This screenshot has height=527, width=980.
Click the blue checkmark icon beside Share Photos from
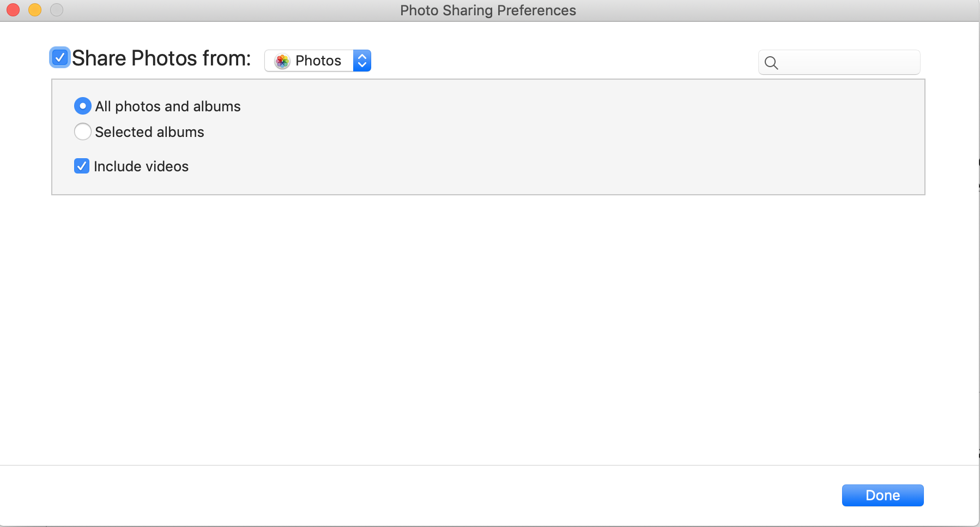[x=59, y=57]
